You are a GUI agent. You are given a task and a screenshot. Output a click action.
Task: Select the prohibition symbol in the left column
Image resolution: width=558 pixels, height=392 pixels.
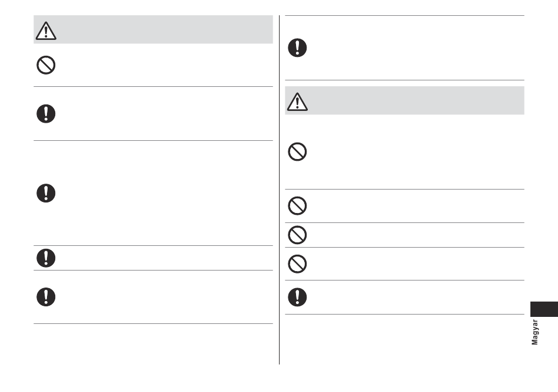[x=46, y=65]
